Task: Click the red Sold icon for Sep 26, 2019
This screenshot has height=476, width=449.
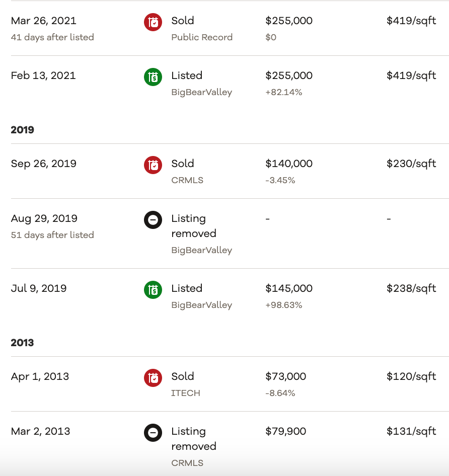Action: tap(153, 165)
